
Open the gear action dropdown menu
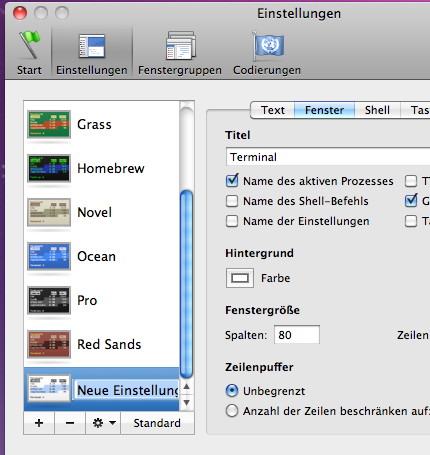(x=103, y=423)
